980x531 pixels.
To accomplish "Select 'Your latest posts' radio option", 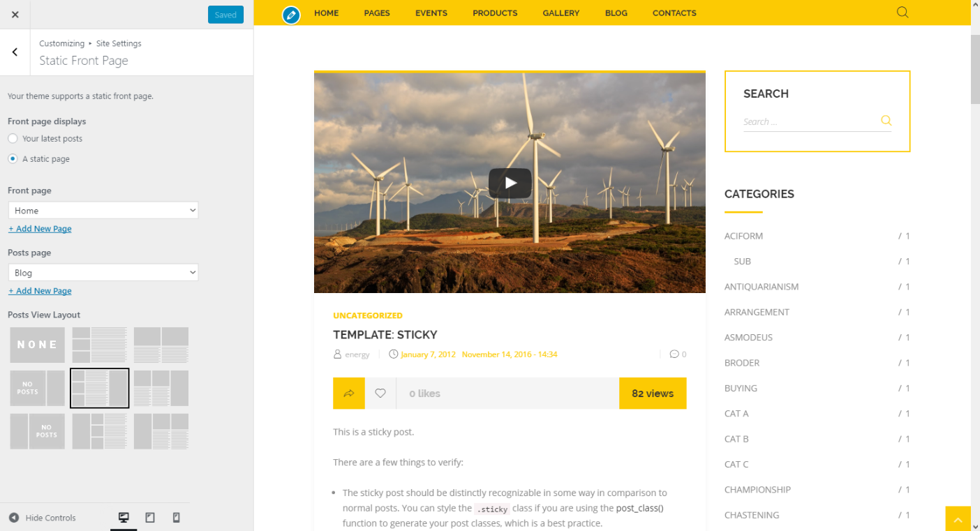I will pos(13,139).
